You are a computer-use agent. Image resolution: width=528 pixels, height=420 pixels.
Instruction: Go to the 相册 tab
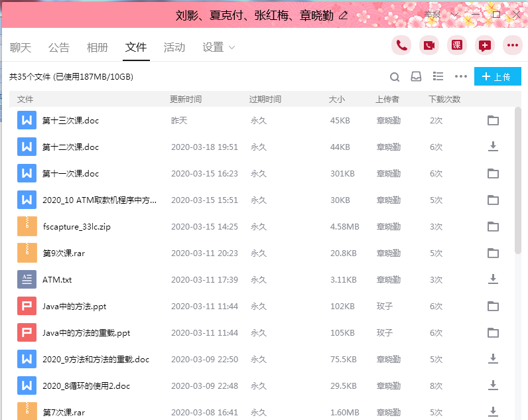tap(98, 48)
